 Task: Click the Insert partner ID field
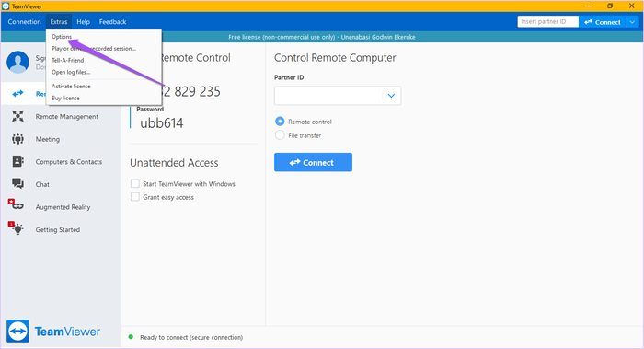(548, 21)
